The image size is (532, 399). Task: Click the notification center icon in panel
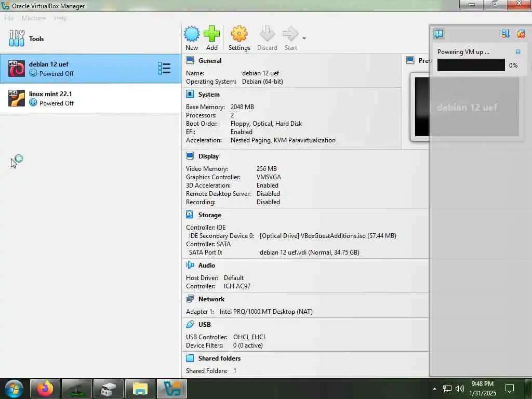tap(438, 34)
